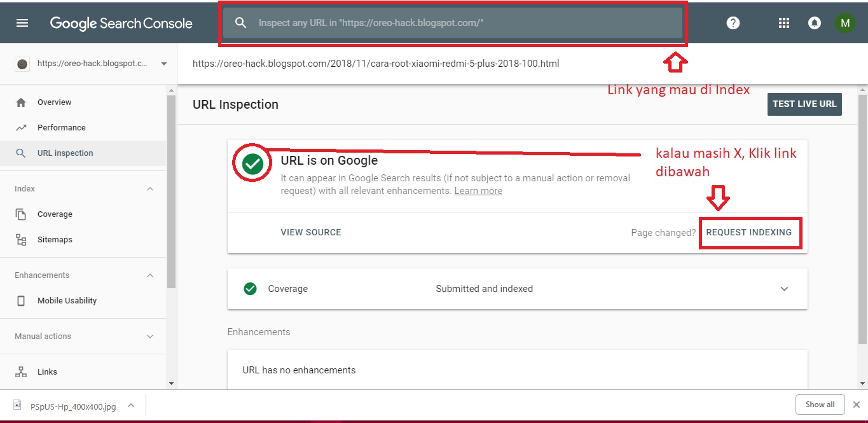868x423 pixels.
Task: Click the main page scrollbar up arrow
Action: 862,91
